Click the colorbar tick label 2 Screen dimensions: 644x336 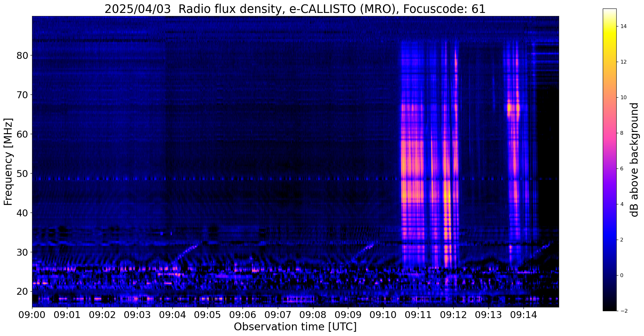622,240
